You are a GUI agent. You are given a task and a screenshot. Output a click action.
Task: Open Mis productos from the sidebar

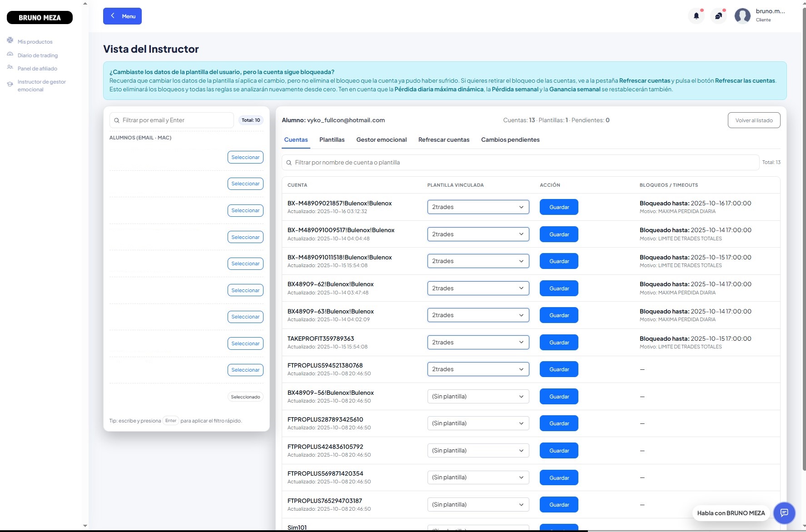(35, 42)
